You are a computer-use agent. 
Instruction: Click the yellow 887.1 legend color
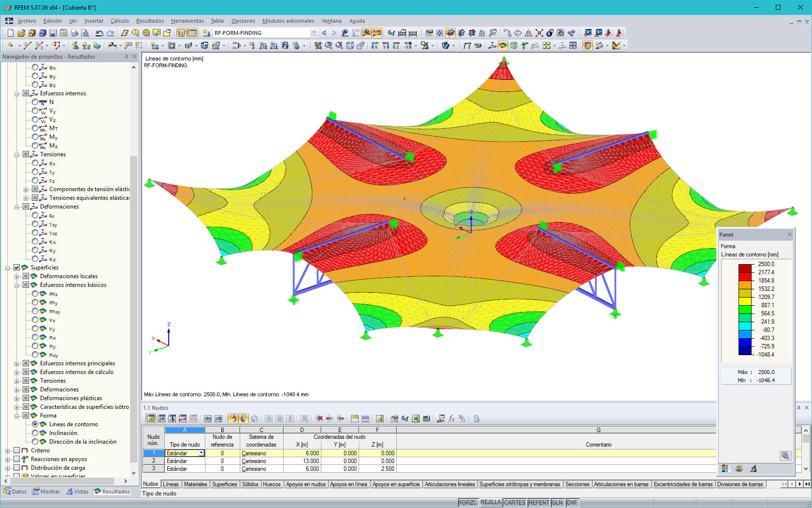[x=745, y=301]
